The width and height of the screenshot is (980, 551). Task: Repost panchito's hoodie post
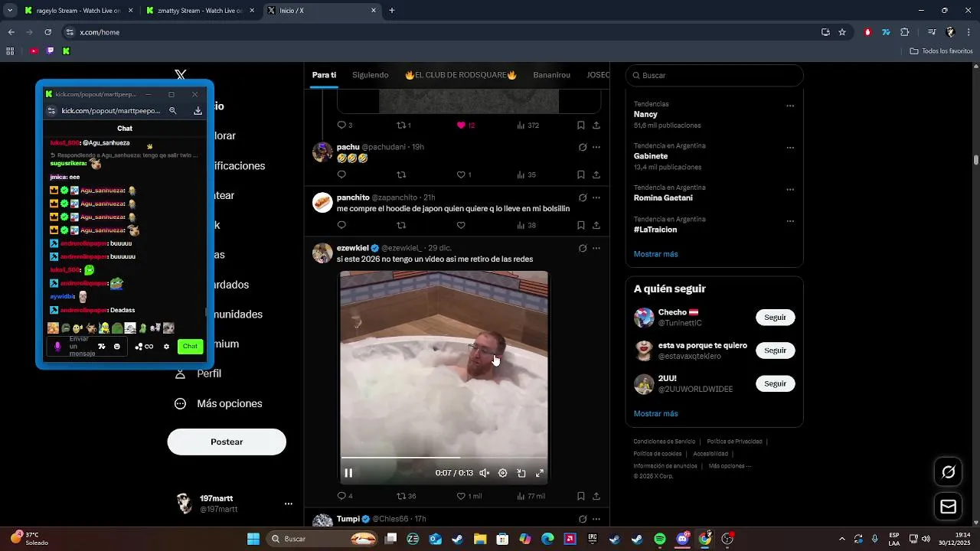[401, 225]
